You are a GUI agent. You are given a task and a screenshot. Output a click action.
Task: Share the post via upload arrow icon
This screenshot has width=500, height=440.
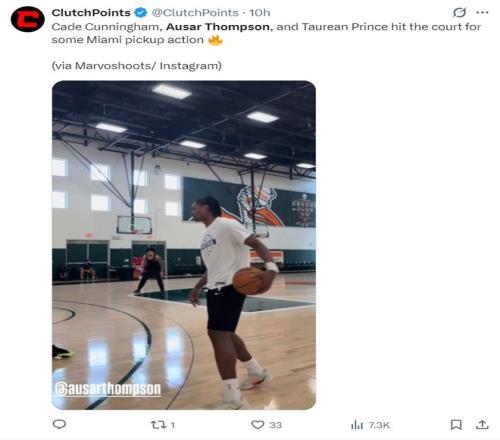[x=482, y=424]
